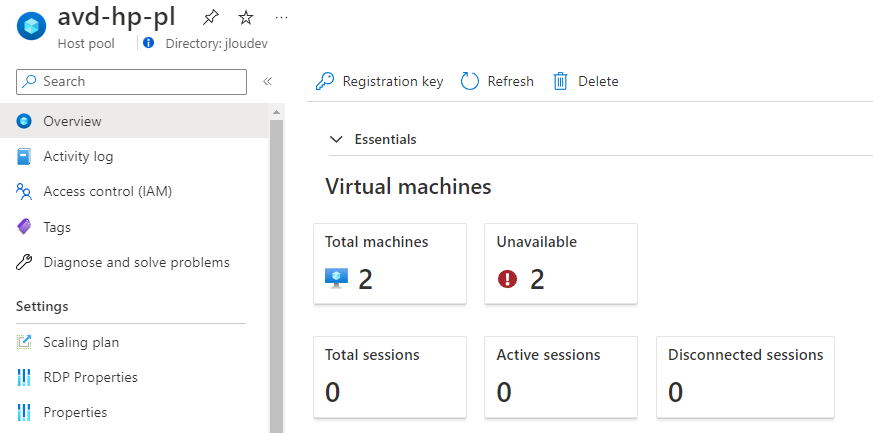Click the avd-hp-pl title text
This screenshot has height=433, width=873.
(x=116, y=18)
